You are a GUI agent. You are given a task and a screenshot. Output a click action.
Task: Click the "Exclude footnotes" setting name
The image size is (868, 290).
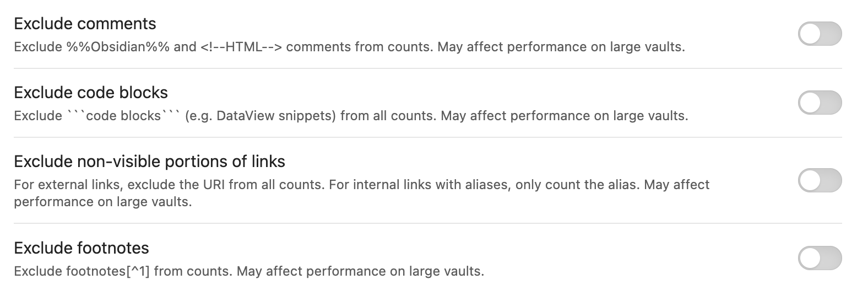coord(82,248)
